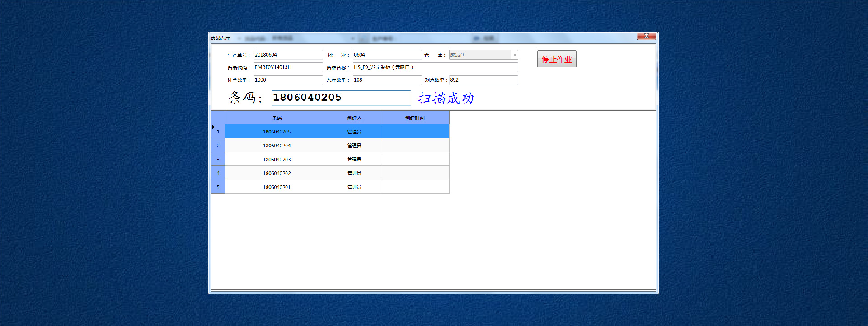The image size is (868, 326).
Task: Select barcode cell 1806040205 in table
Action: click(x=277, y=132)
